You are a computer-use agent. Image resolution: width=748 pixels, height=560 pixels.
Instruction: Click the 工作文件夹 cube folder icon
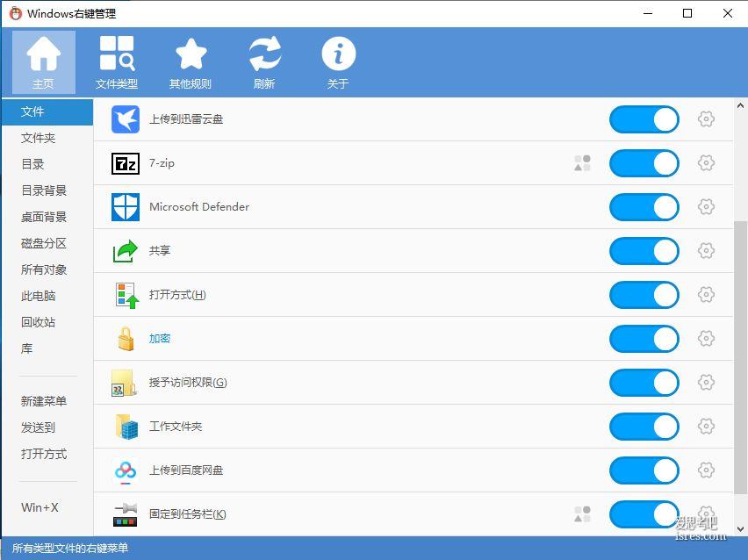coord(126,427)
